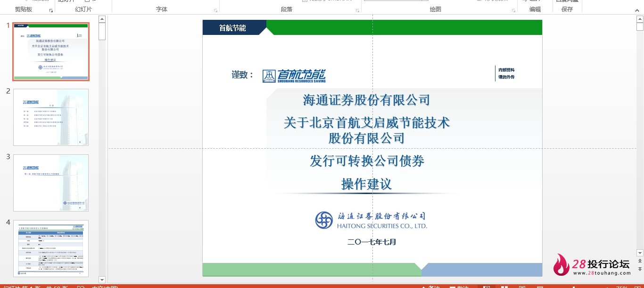Click the HAITONG SECURITIES CO., LTD. text
This screenshot has height=288, width=644.
(x=382, y=226)
